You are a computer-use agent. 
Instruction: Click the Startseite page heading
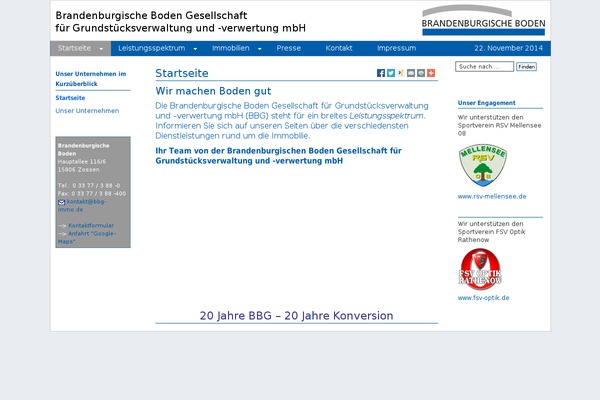coord(182,73)
